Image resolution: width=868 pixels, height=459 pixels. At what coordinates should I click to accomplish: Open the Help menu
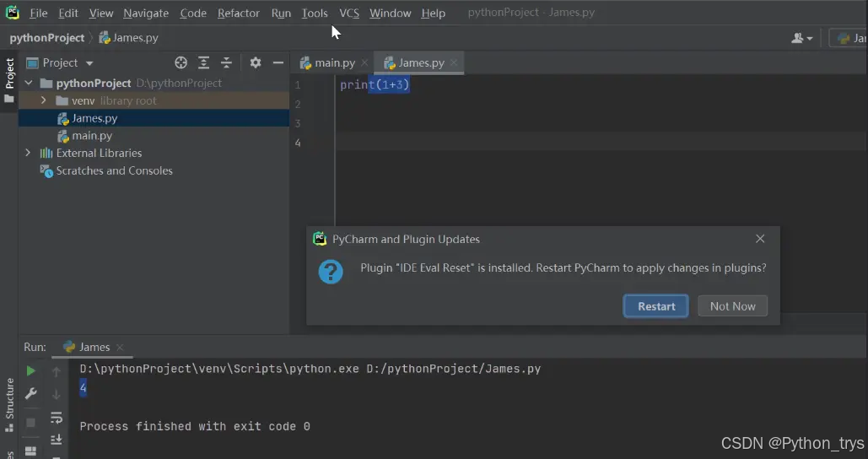click(433, 13)
